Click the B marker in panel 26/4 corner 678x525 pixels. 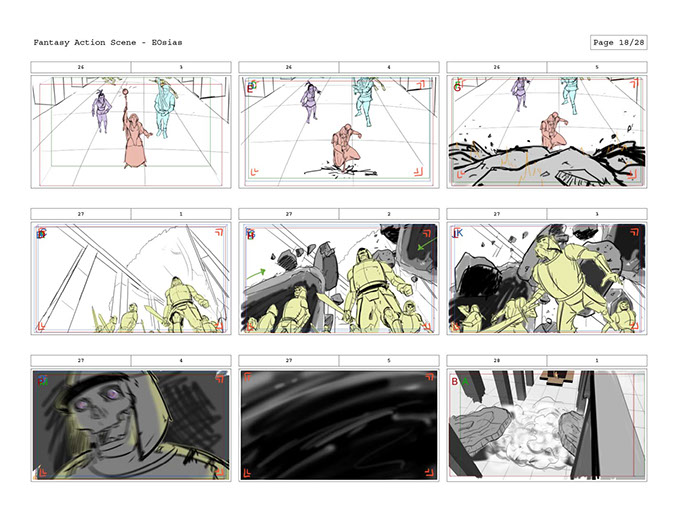[250, 87]
